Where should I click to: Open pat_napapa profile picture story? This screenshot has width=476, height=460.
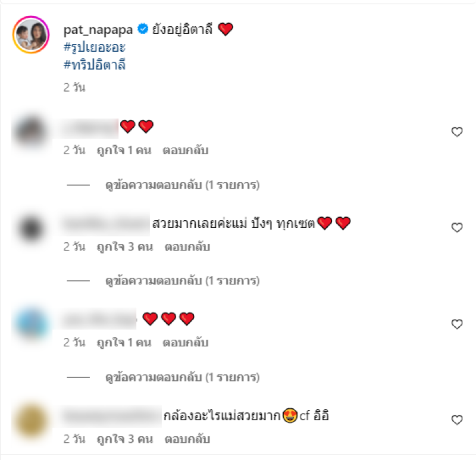(x=31, y=35)
